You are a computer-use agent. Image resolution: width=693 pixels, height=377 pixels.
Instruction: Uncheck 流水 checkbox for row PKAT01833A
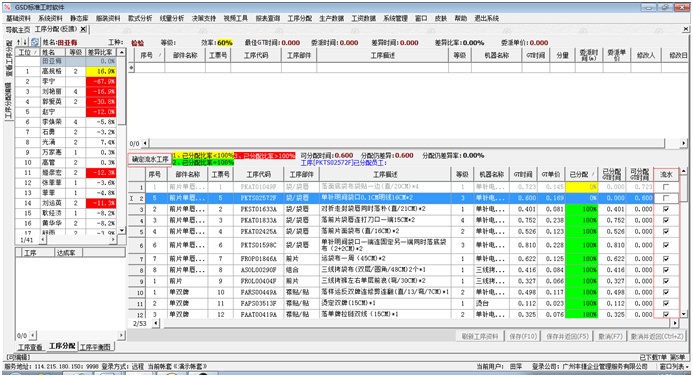pyautogui.click(x=666, y=220)
